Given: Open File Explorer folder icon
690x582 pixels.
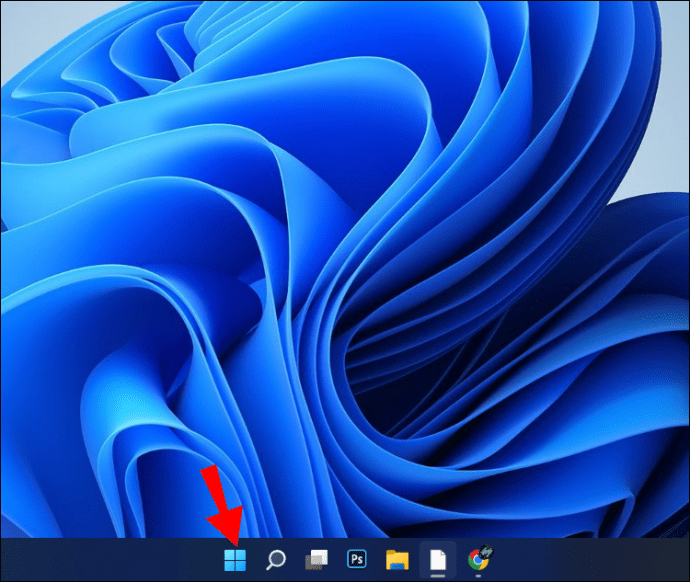Looking at the screenshot, I should [x=398, y=559].
